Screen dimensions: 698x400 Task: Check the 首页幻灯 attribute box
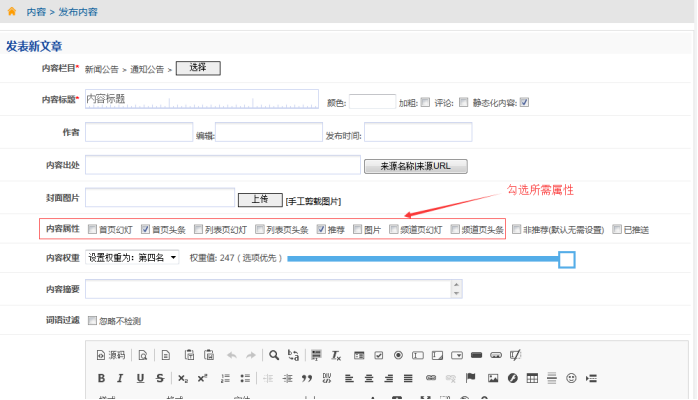[93, 230]
